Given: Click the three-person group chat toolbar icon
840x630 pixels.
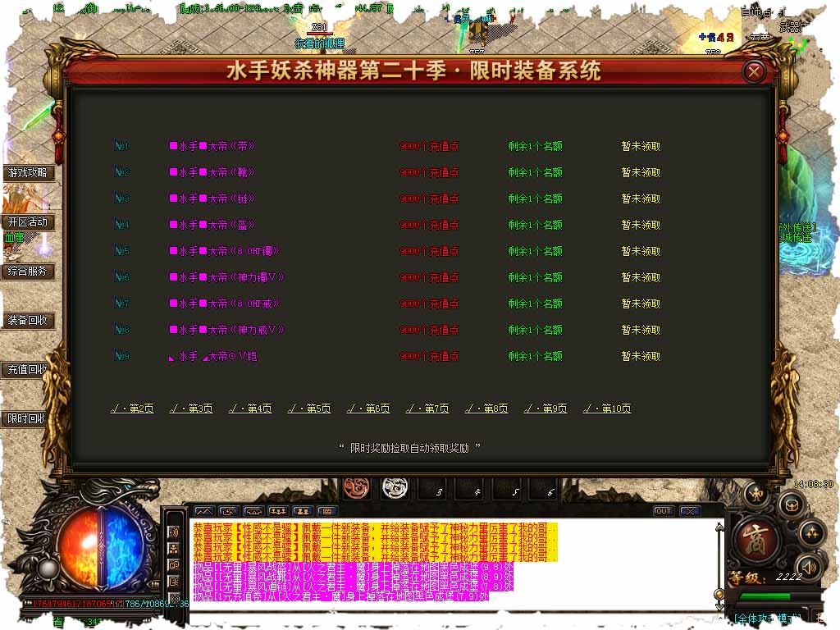Looking at the screenshot, I should point(278,511).
